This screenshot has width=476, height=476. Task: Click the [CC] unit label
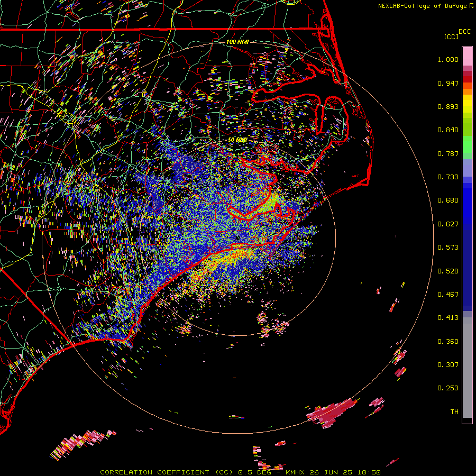click(451, 36)
